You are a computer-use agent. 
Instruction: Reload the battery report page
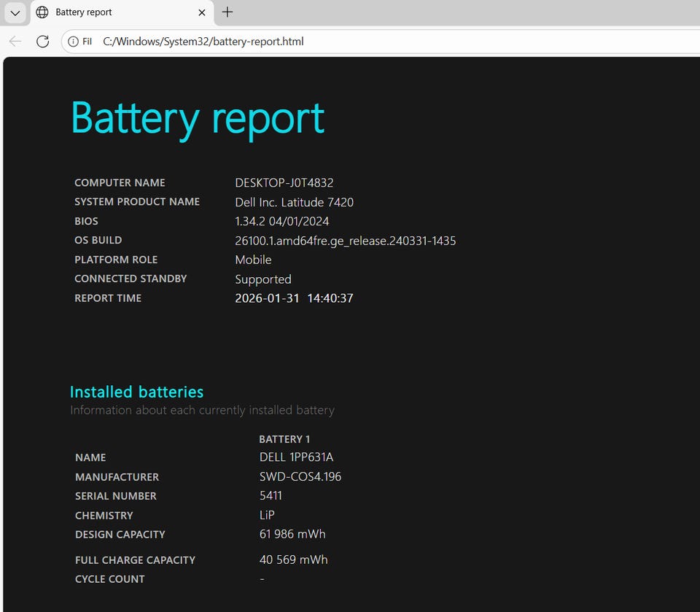[42, 42]
